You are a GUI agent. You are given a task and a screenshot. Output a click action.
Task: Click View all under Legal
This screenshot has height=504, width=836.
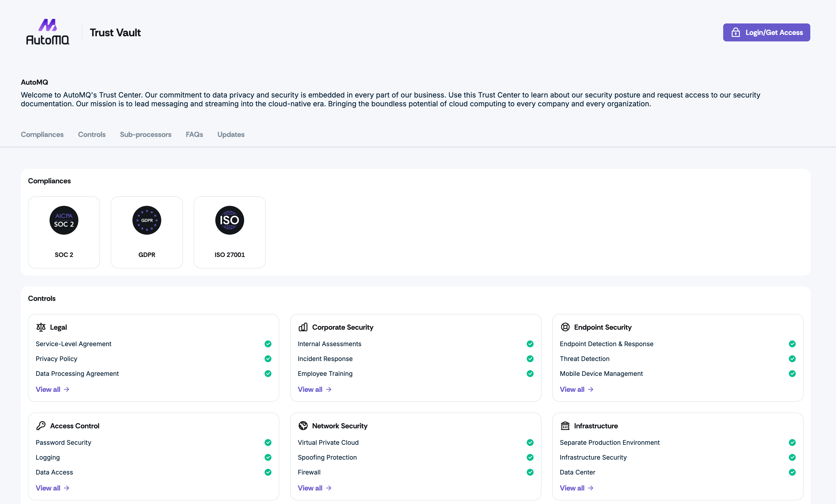point(53,389)
